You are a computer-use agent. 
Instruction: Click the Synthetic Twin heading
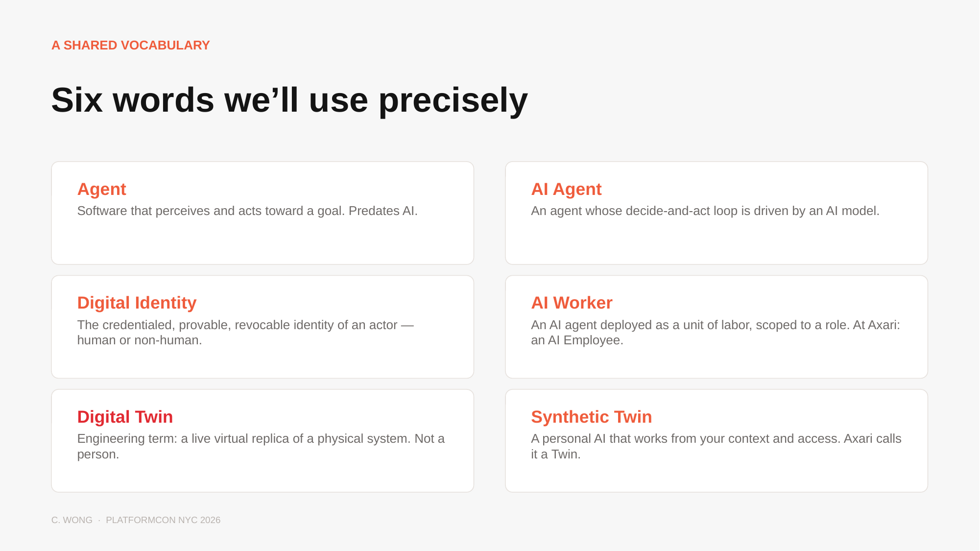coord(591,417)
